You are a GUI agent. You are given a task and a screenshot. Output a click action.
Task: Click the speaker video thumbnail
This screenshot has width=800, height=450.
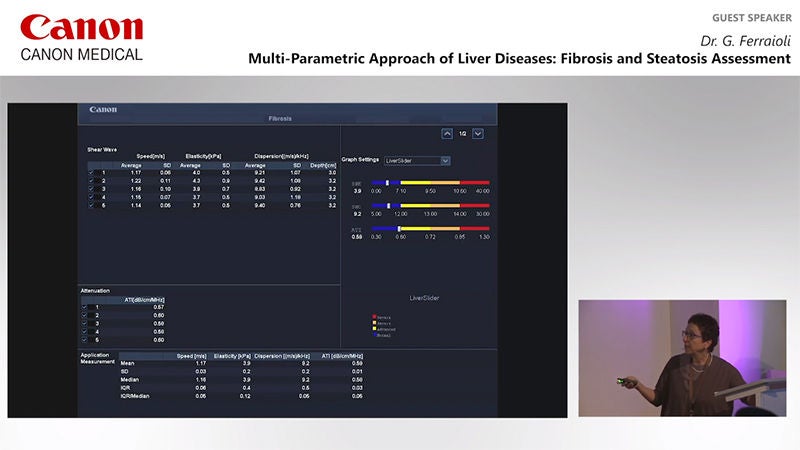[682, 358]
